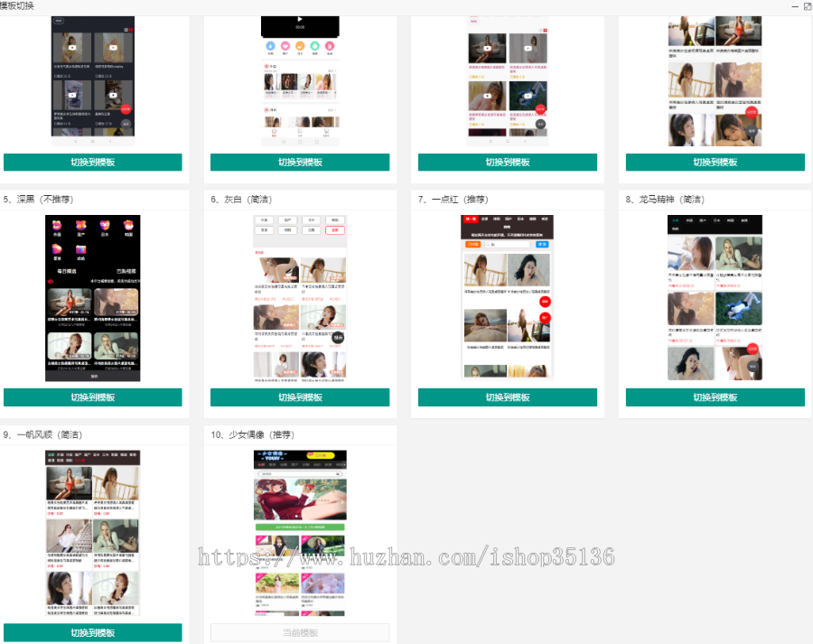This screenshot has width=813, height=644.
Task: Click 切换到模板 under 6、灰白（简洁）
Action: 300,397
